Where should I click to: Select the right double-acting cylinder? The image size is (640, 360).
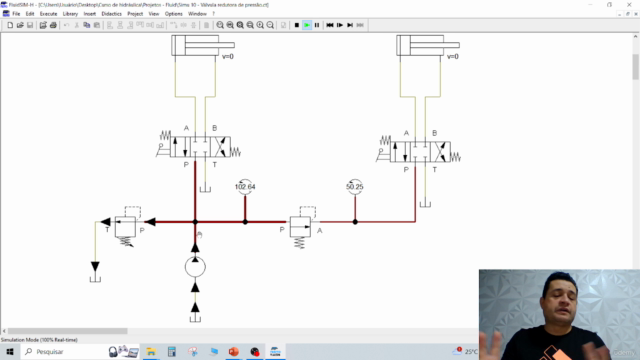(428, 45)
